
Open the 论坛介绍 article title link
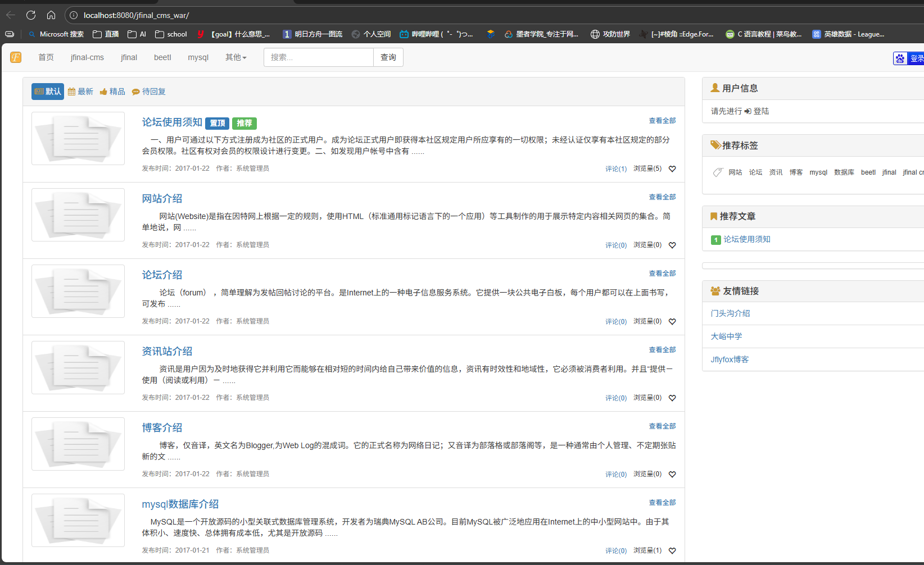(162, 275)
